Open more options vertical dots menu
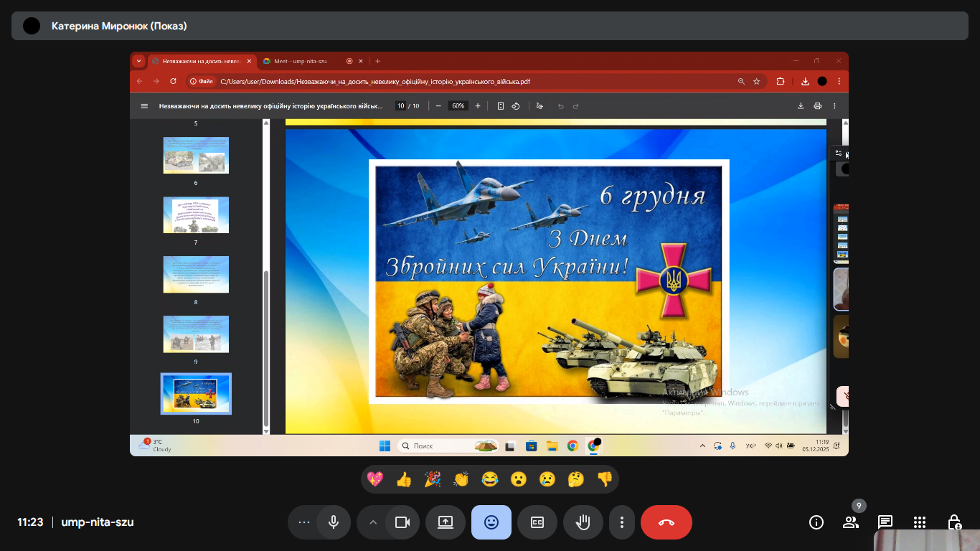The height and width of the screenshot is (551, 980). pyautogui.click(x=623, y=522)
